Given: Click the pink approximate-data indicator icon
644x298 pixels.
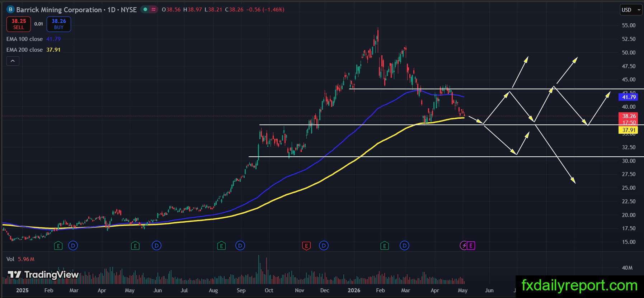Looking at the screenshot, I should [154, 10].
